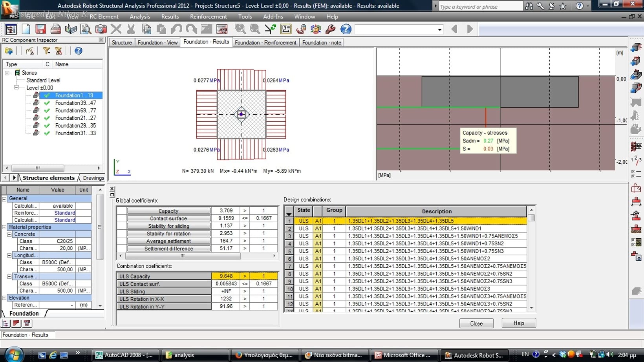Screen dimensions: 644x362
Task: Select Foundation39...47 in the tree
Action: click(x=75, y=103)
